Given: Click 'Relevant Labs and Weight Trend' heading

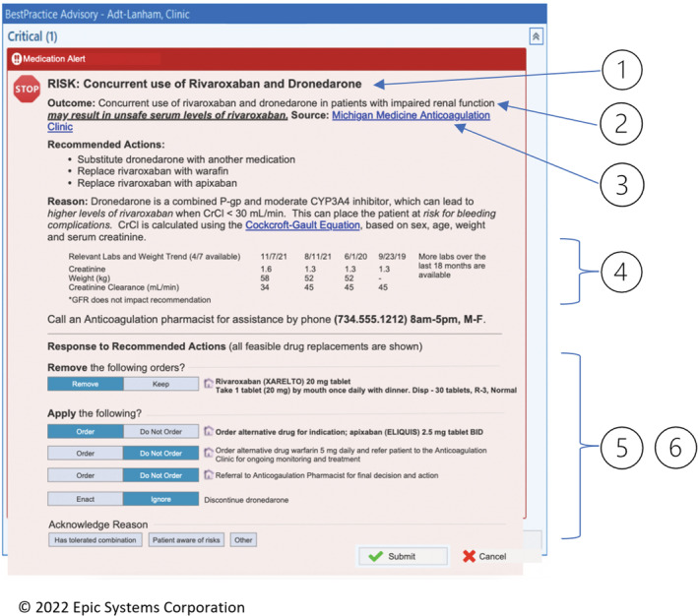Looking at the screenshot, I should pos(155,257).
